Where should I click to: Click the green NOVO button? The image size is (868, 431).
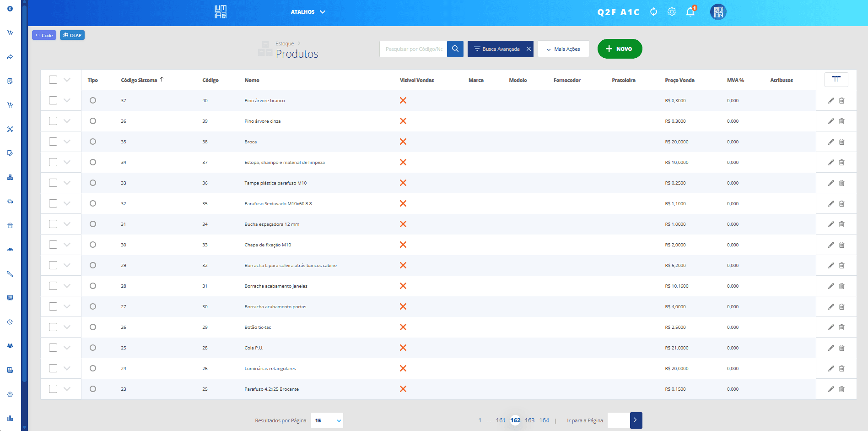tap(620, 49)
